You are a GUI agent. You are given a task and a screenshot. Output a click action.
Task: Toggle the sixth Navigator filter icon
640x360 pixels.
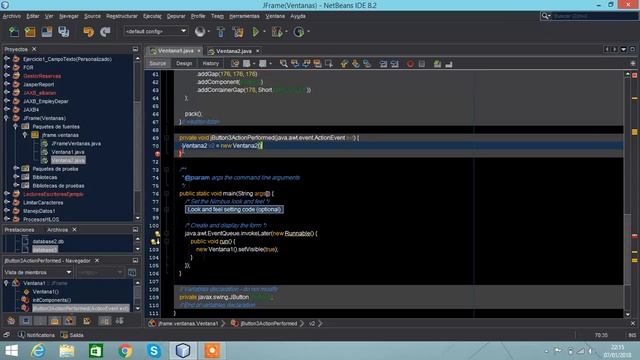pyautogui.click(x=87, y=321)
